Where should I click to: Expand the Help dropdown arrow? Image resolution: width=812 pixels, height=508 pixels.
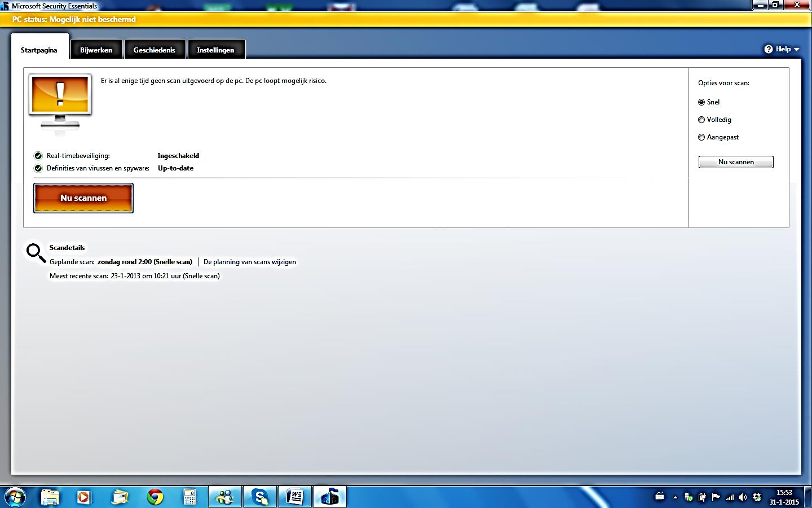797,50
